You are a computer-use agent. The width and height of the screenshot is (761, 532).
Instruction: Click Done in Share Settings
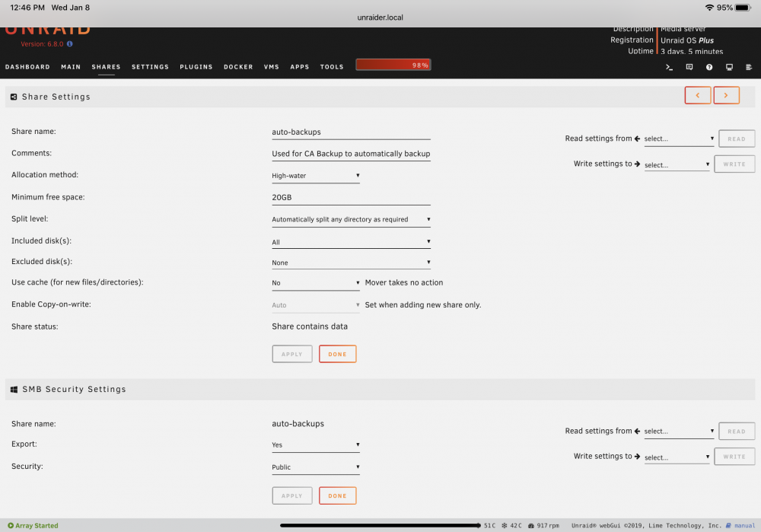(x=338, y=354)
